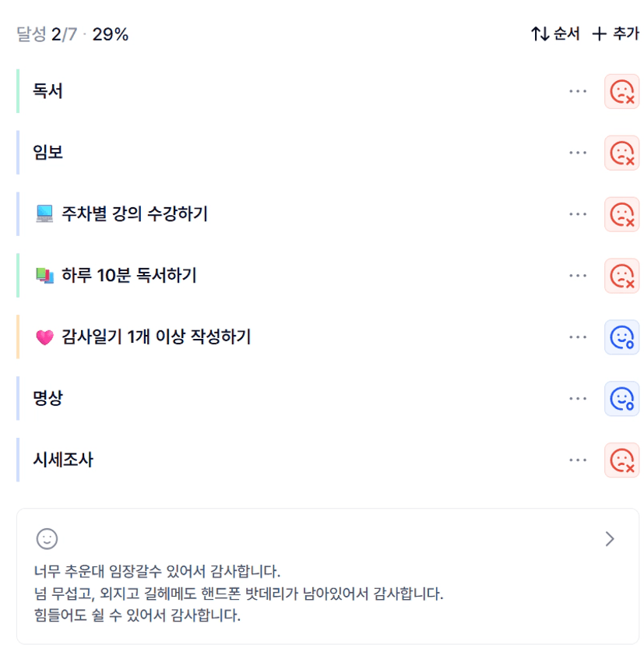Click the smiley icon in the note card
This screenshot has height=645, width=644.
point(47,538)
